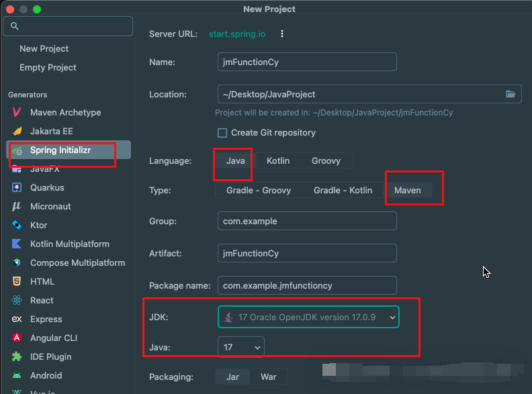
Task: Click the search magnifier icon
Action: click(x=14, y=26)
